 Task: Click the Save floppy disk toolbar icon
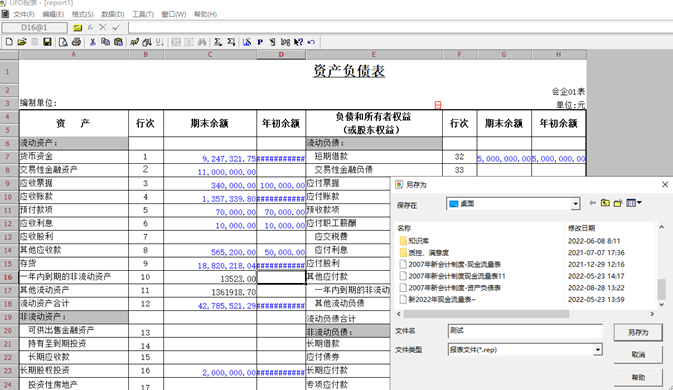[x=47, y=42]
